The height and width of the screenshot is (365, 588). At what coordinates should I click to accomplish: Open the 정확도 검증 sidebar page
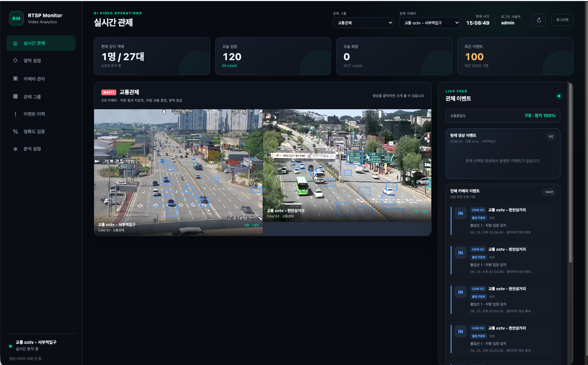coord(41,131)
